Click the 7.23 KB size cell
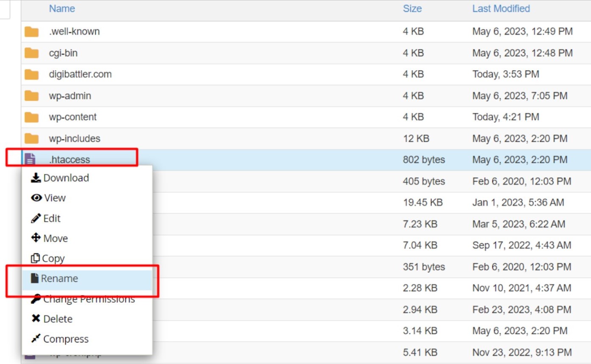The image size is (591, 364). [420, 224]
